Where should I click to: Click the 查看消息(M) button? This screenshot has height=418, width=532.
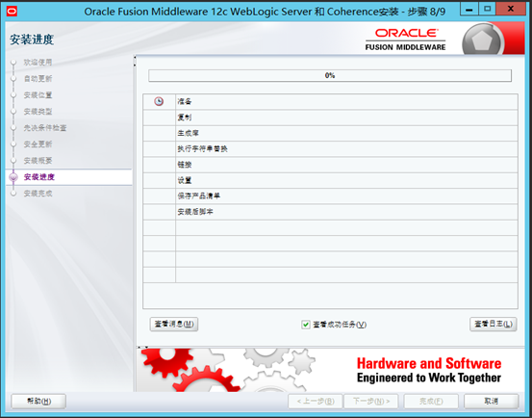174,324
